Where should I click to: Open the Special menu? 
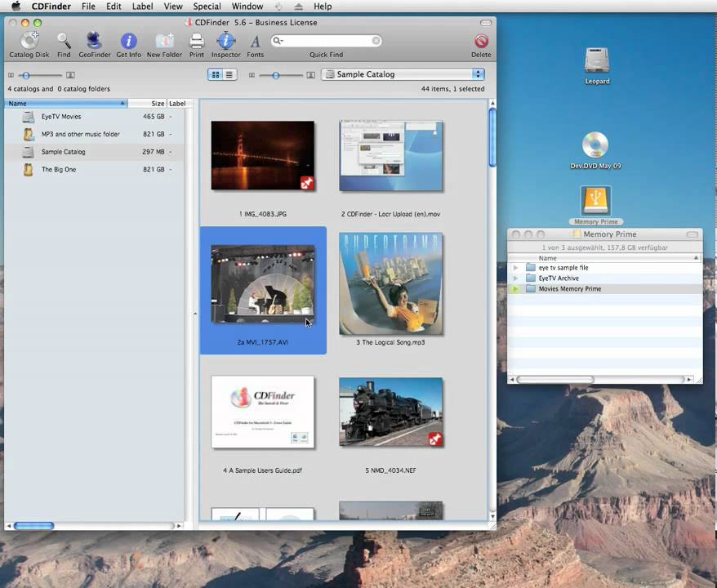pos(207,7)
